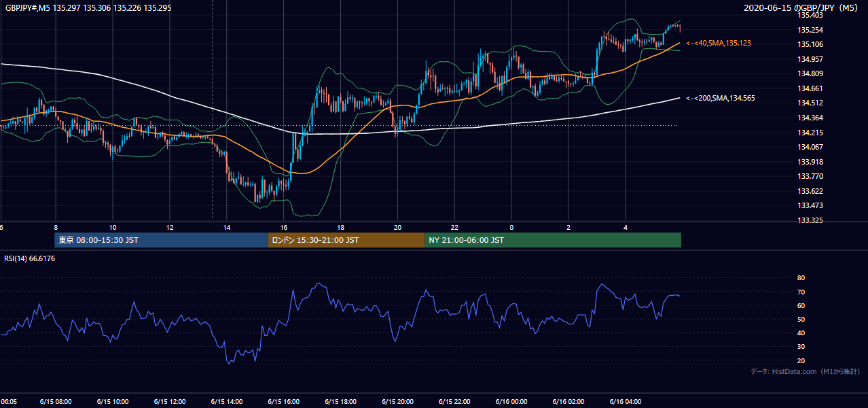The width and height of the screenshot is (868, 408).
Task: Click the 6/16 04:00 time axis label
Action: pyautogui.click(x=626, y=402)
